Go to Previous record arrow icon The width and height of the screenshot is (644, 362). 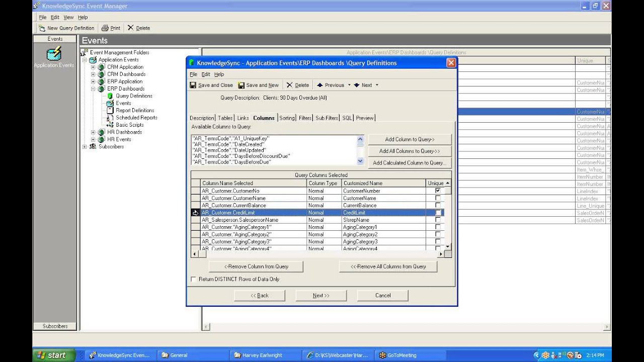coord(319,85)
